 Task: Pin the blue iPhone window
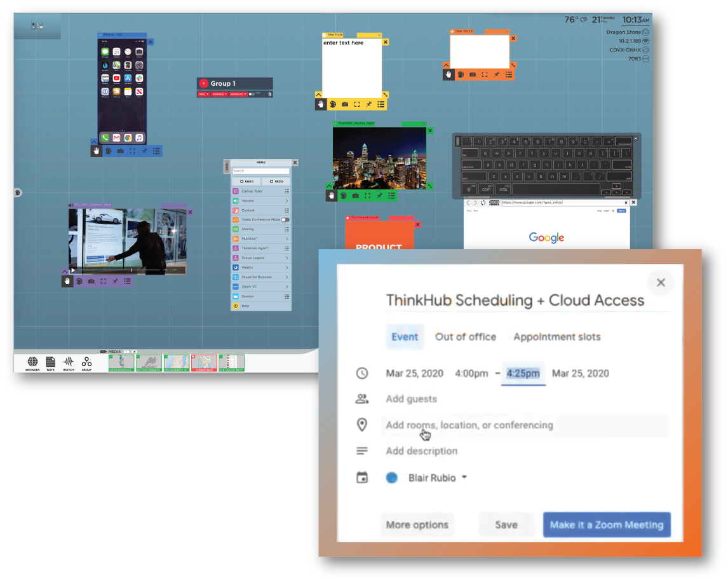[144, 151]
